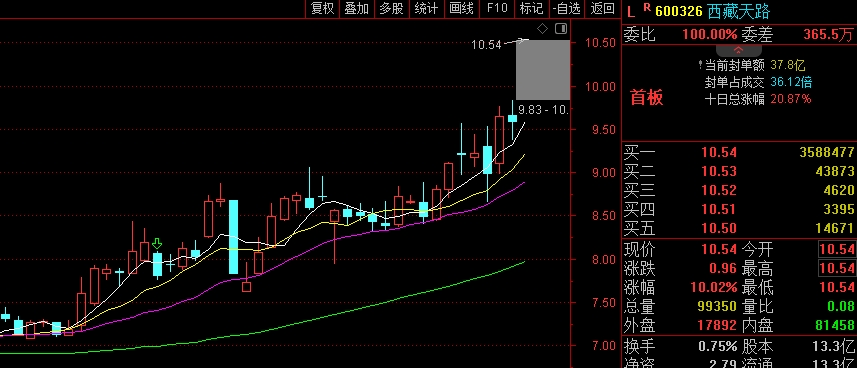Select the 多股 multi-stock view
857x368 pixels.
click(x=391, y=8)
